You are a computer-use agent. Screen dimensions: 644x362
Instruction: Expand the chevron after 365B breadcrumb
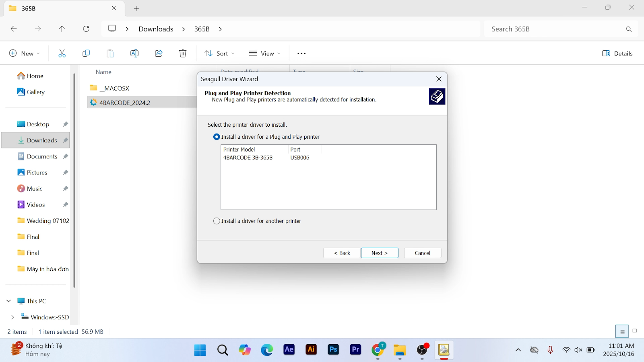coord(221,29)
